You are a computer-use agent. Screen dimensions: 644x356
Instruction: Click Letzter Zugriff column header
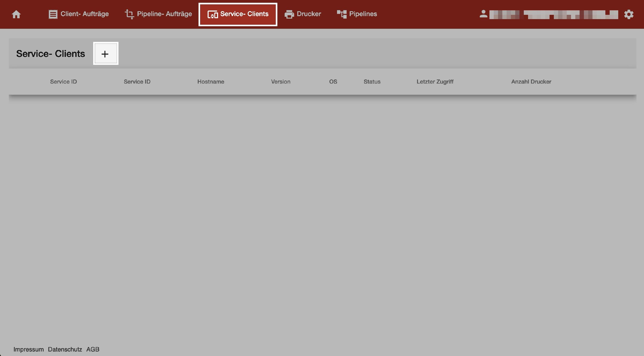tap(435, 82)
